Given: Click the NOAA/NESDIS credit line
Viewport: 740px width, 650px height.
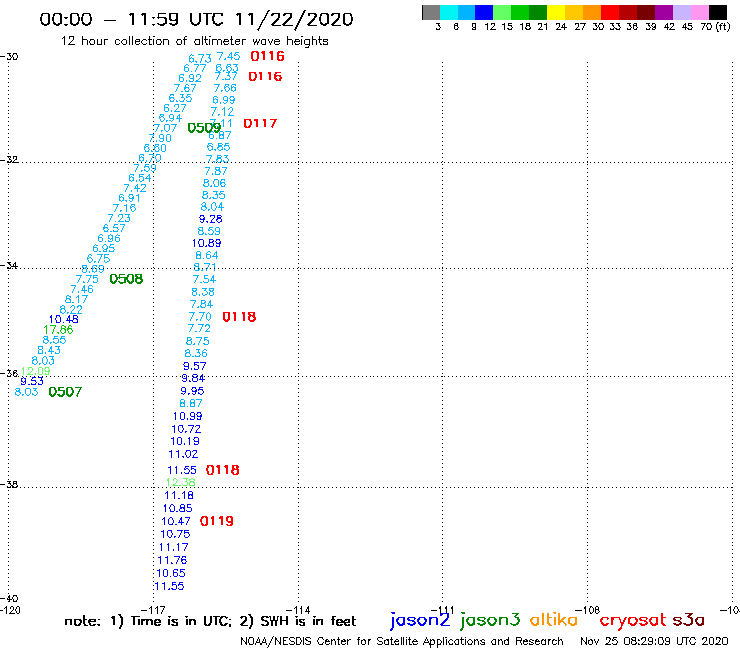Looking at the screenshot, I should tap(402, 642).
